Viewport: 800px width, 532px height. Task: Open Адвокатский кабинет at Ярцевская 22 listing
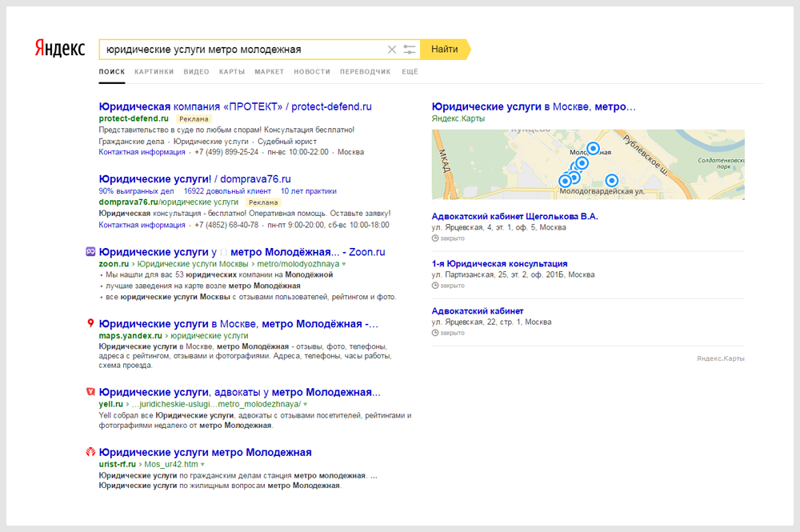478,311
